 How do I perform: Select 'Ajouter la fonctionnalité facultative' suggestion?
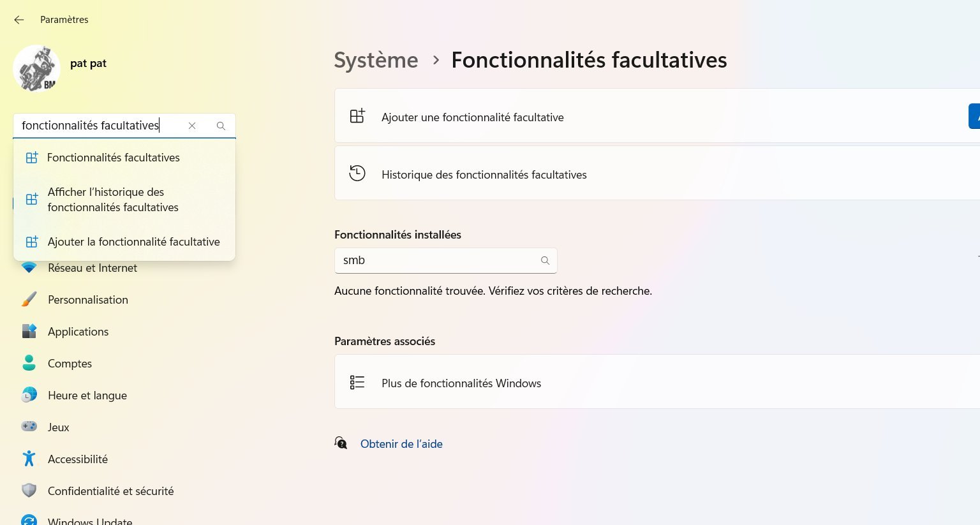tap(133, 242)
